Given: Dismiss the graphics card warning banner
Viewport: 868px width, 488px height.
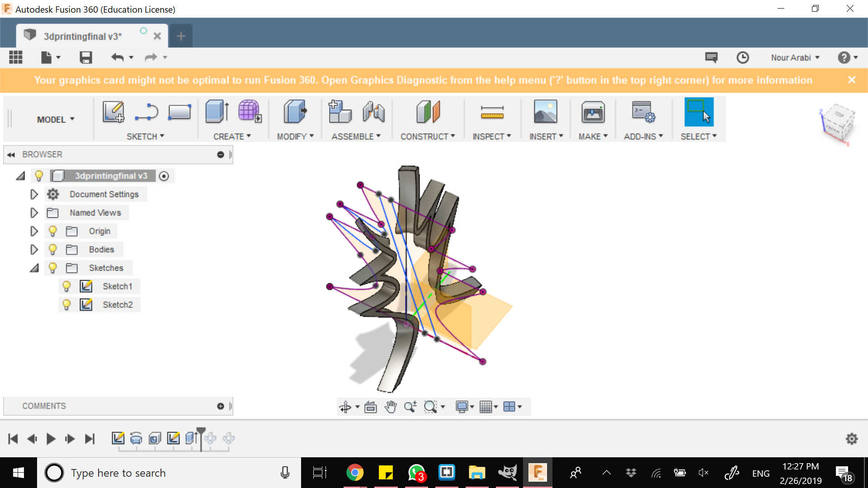Looking at the screenshot, I should coord(852,80).
